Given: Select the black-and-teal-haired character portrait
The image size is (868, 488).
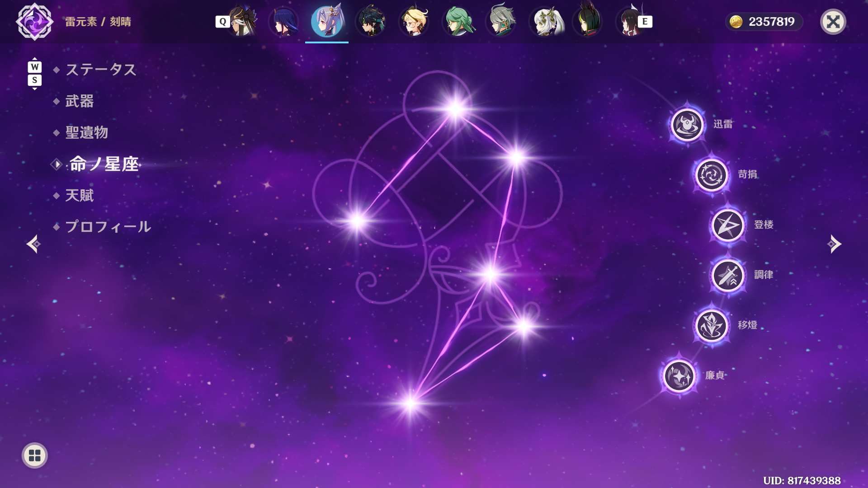Looking at the screenshot, I should click(x=370, y=21).
